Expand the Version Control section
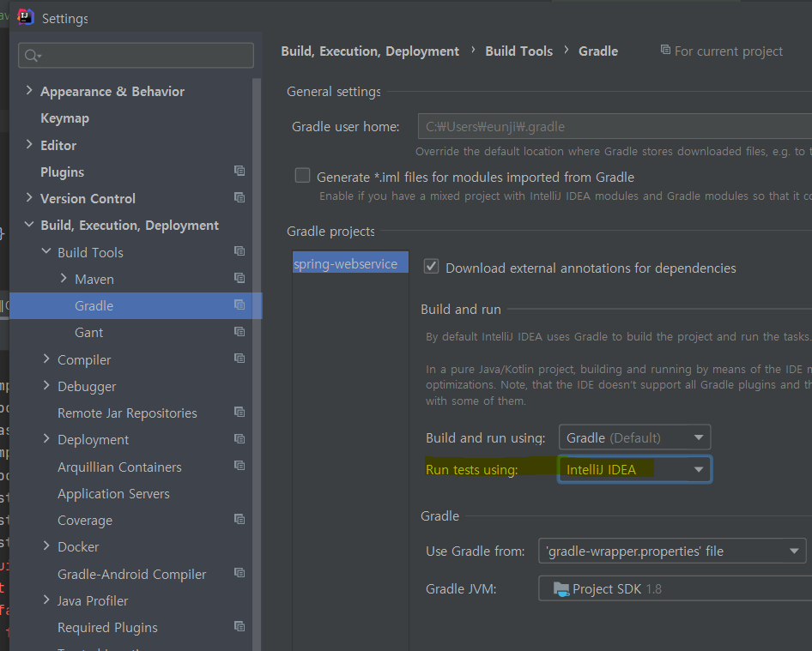The image size is (812, 651). point(29,197)
